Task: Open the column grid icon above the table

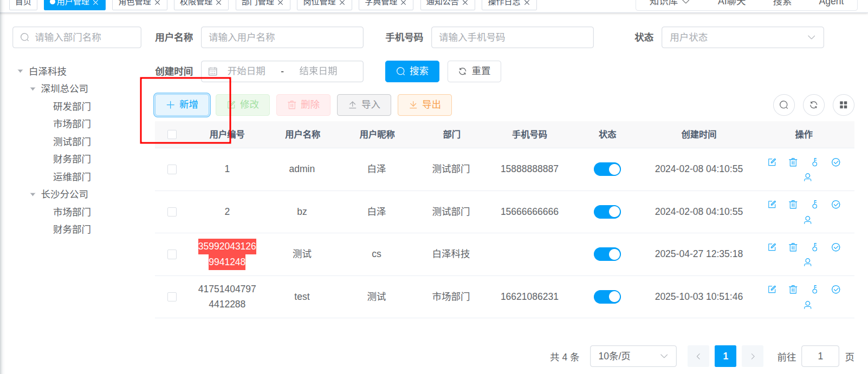Action: [x=843, y=105]
